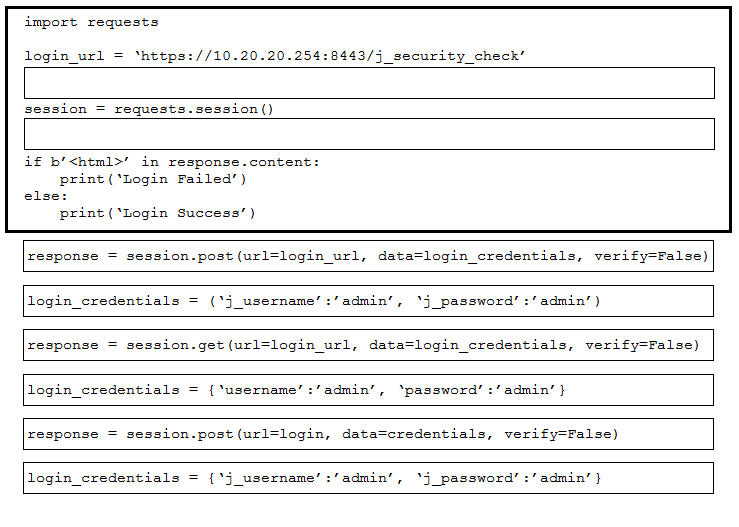739x527 pixels.
Task: Select the empty slot below login_url line
Action: [369, 83]
